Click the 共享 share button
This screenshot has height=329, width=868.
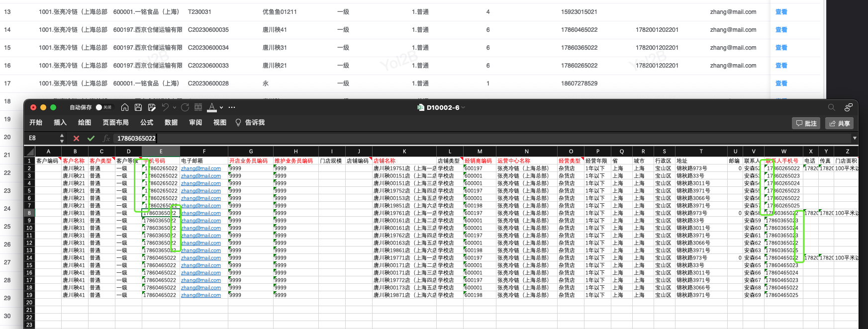[x=839, y=123]
